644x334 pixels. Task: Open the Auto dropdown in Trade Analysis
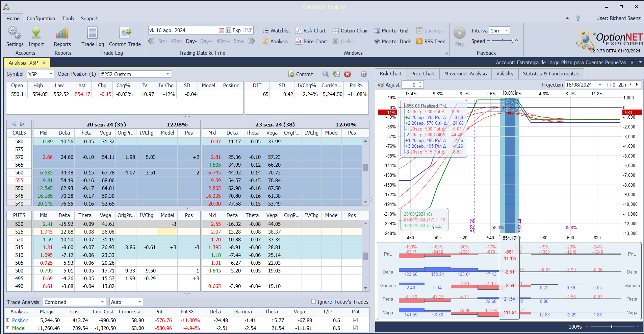139,302
